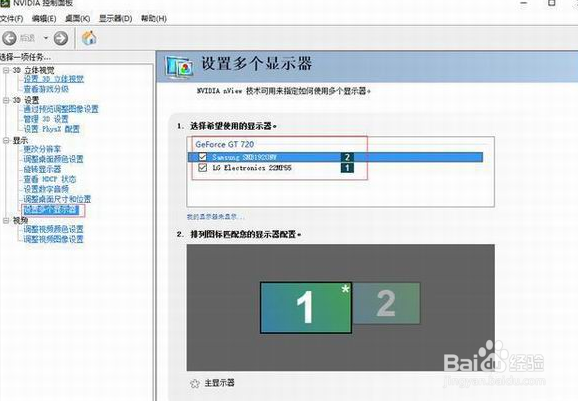578x401 pixels.
Task: Collapse the 显示 tree node
Action: click(6, 140)
